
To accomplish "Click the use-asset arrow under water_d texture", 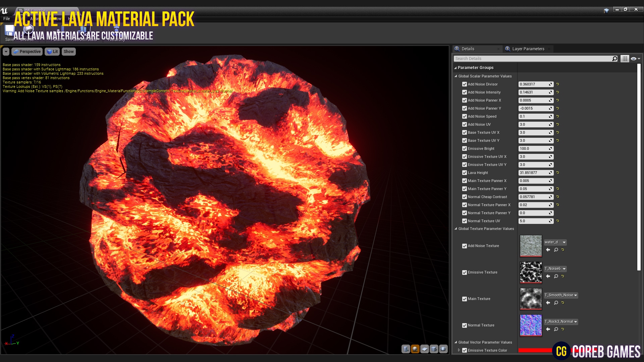I will coord(548,249).
